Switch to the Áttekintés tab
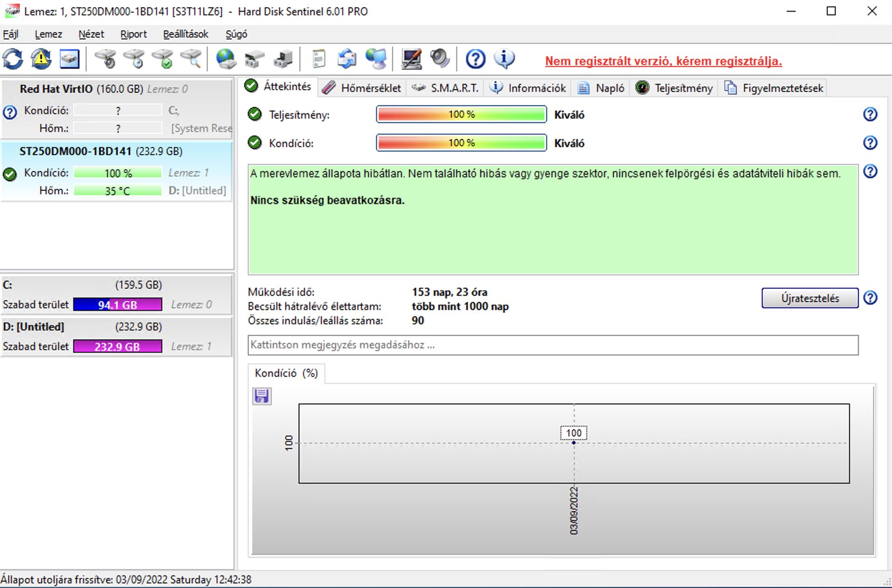 tap(279, 87)
